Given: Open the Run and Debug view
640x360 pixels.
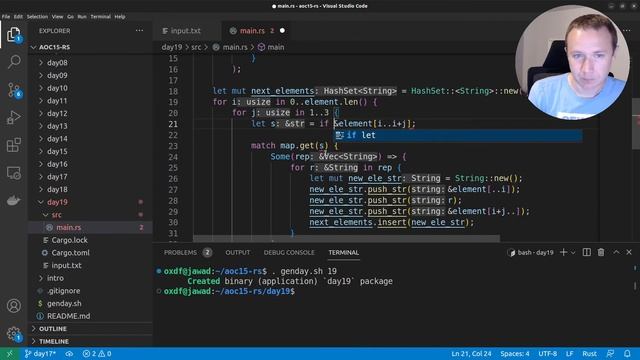Looking at the screenshot, I should coord(14,118).
